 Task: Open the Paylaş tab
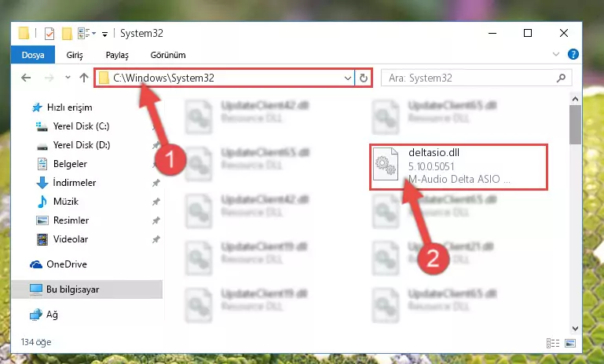coord(117,55)
